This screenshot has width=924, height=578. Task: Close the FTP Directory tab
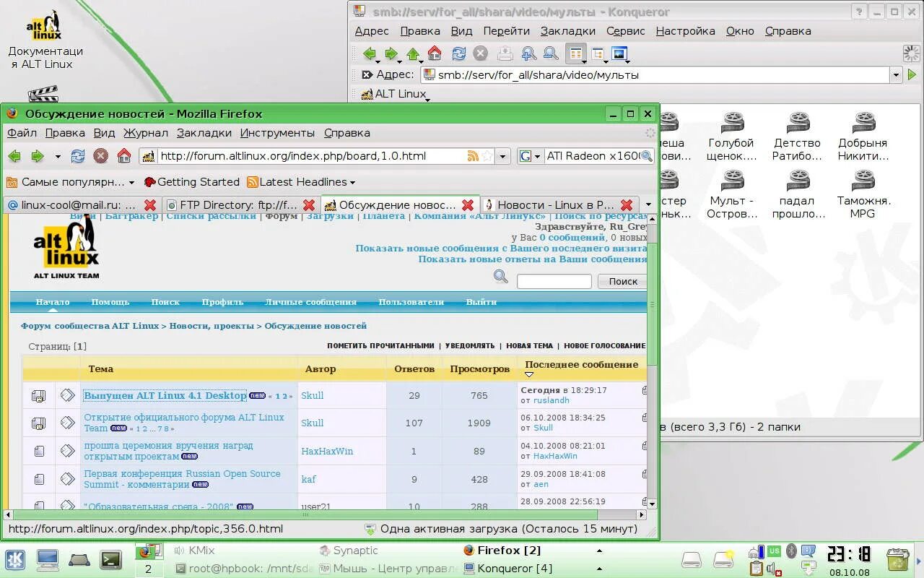(309, 205)
